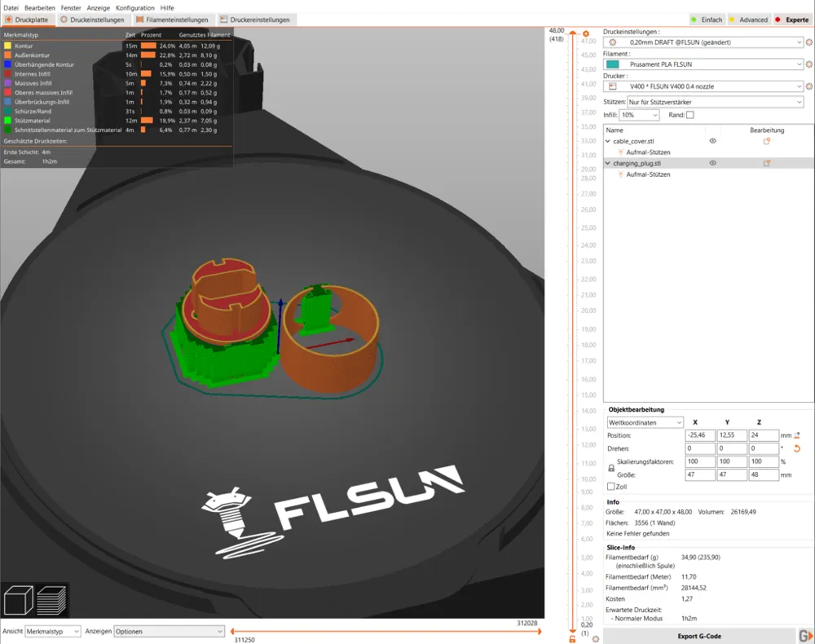Open the Infill percentage dropdown
The height and width of the screenshot is (644, 815).
639,115
